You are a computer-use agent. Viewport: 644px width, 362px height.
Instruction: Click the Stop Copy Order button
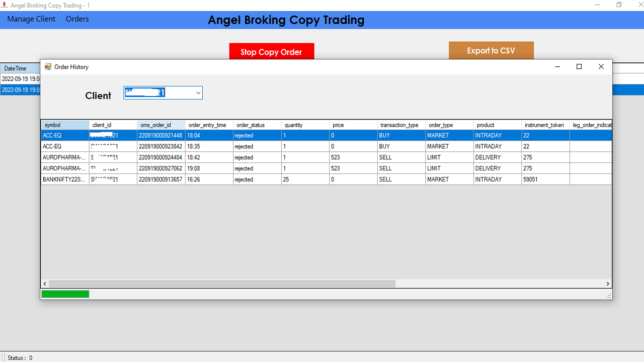coord(272,51)
